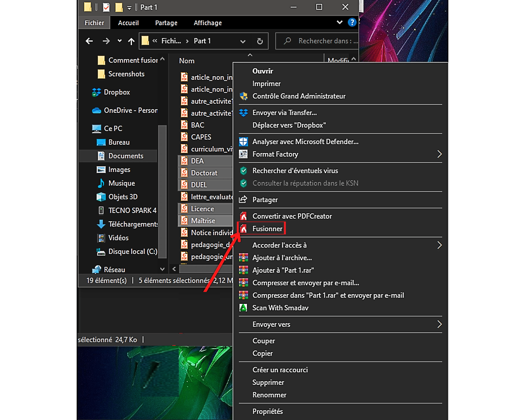The image size is (525, 420).
Task: Click Dropbox icon next to Envoyer via Transfer
Action: click(243, 113)
